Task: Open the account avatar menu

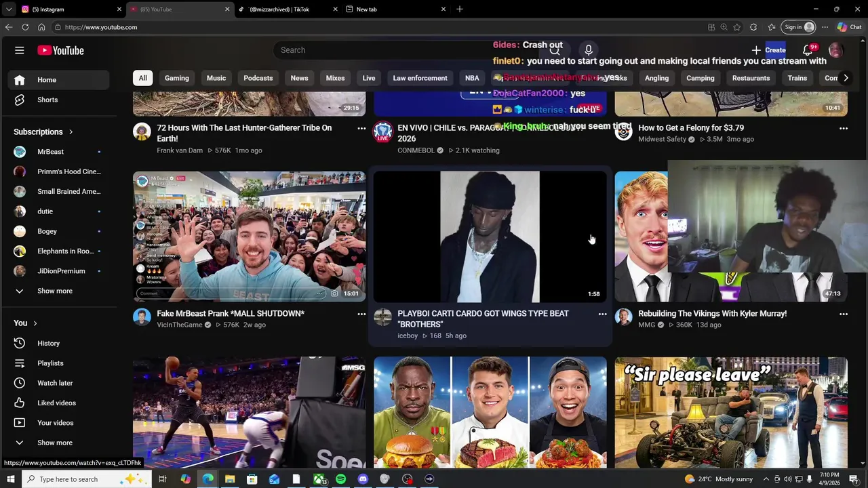Action: tap(836, 50)
